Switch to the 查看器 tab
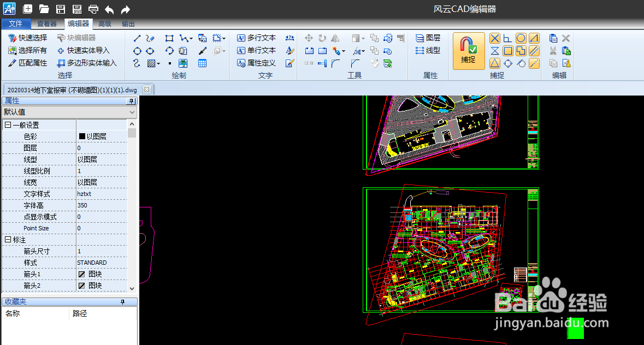644x345 pixels. 47,24
